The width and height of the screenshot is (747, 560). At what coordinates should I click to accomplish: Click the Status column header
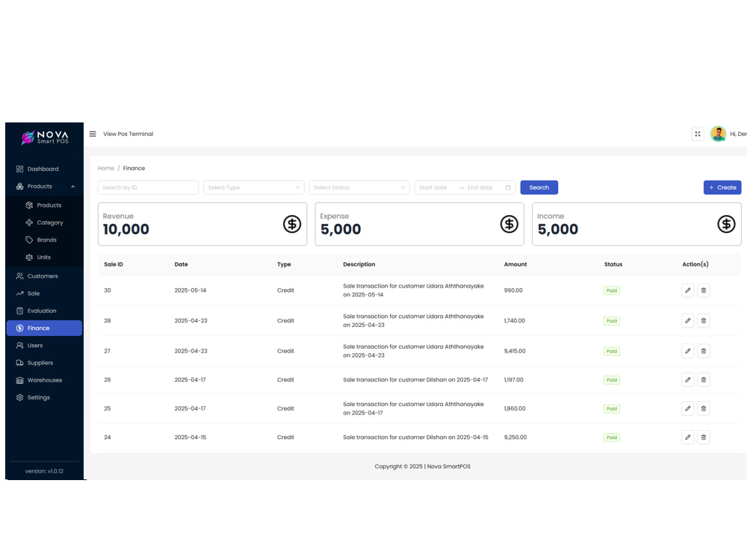pos(613,264)
